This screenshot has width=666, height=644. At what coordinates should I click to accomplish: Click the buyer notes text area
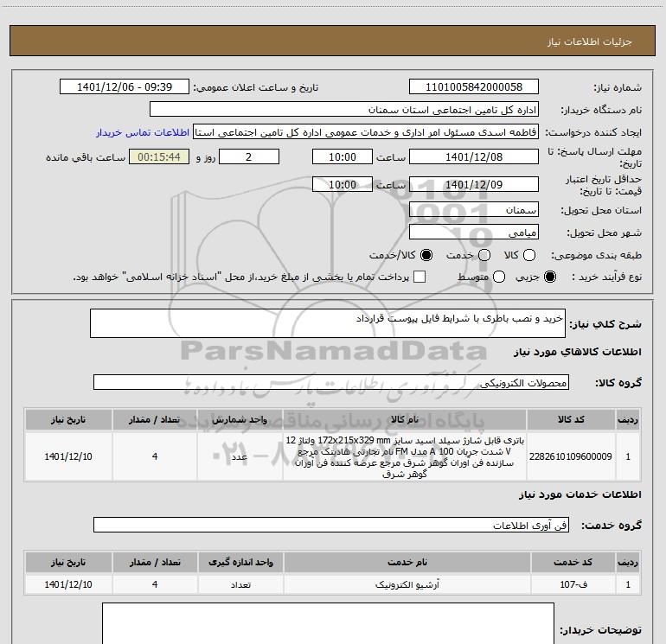coord(328,623)
